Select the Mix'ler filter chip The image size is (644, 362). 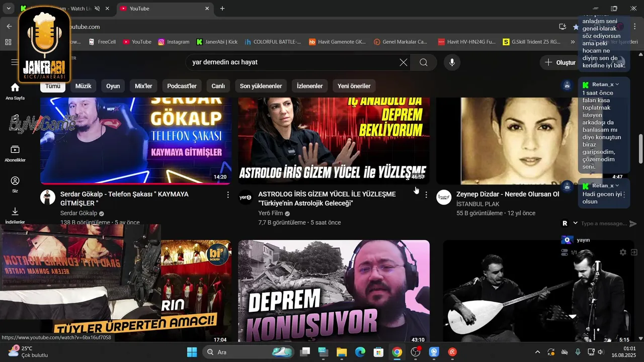143,86
